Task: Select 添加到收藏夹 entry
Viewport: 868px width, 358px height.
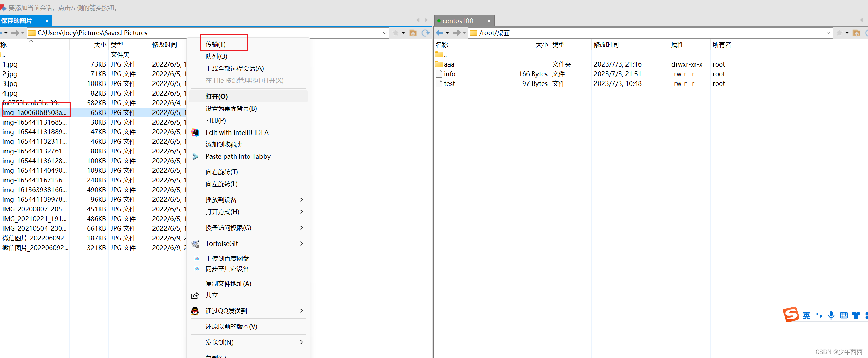Action: coord(248,145)
